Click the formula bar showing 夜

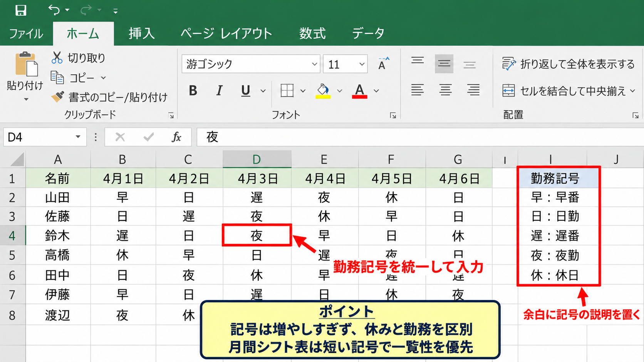point(420,137)
